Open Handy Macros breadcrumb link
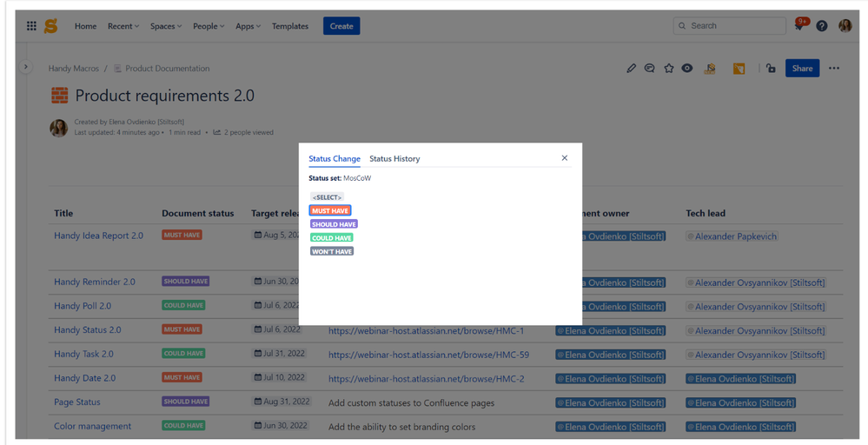The height and width of the screenshot is (445, 868). [x=74, y=69]
